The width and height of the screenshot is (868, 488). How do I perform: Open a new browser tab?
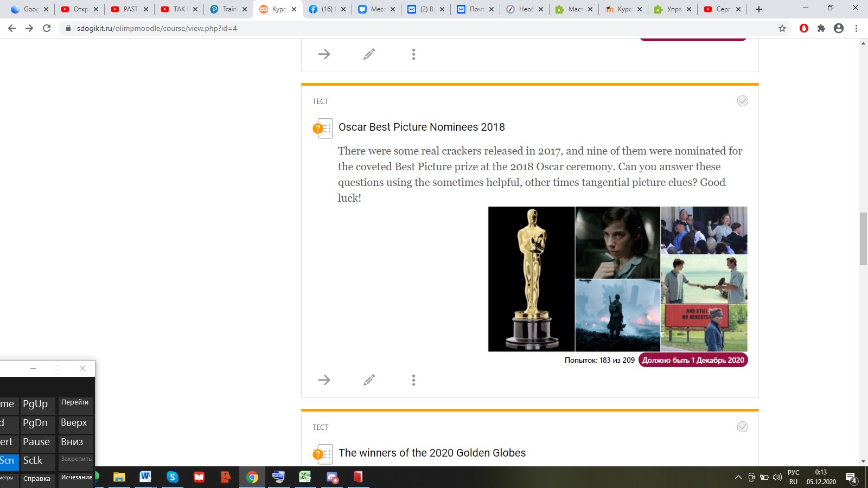tap(759, 9)
